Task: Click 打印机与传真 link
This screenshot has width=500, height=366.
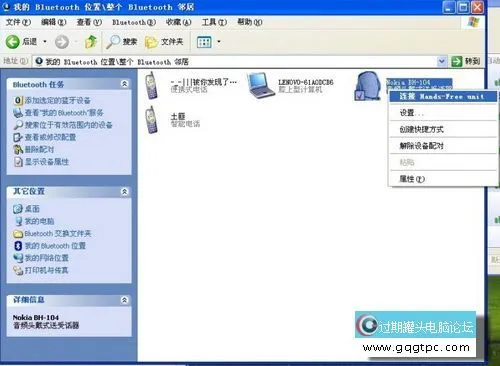Action: pos(47,270)
